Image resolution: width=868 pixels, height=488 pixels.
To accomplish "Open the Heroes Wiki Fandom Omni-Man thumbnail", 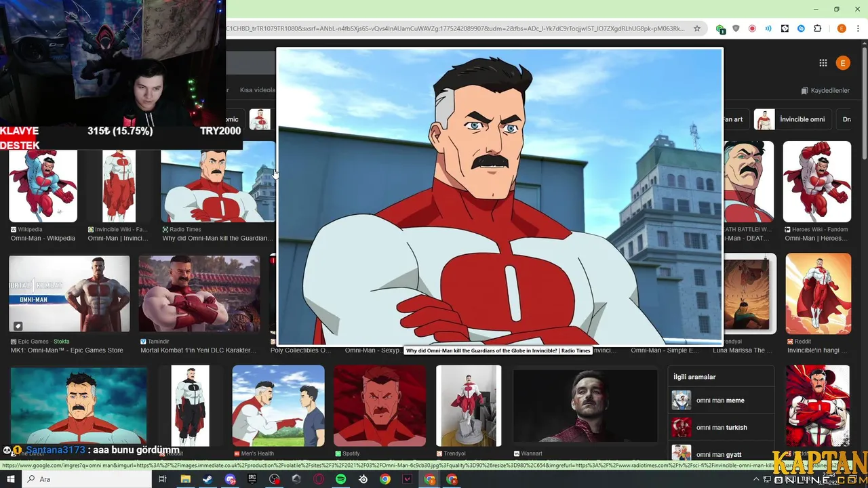I will click(x=816, y=182).
